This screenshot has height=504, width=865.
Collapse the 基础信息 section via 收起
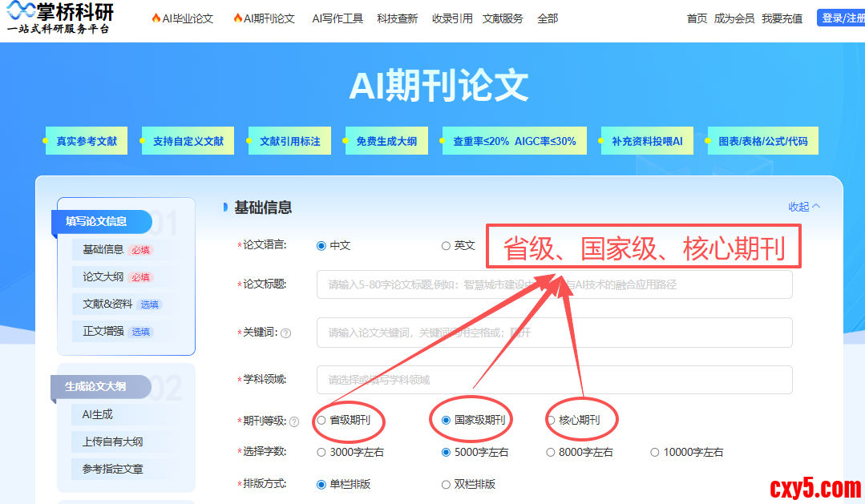pos(804,207)
